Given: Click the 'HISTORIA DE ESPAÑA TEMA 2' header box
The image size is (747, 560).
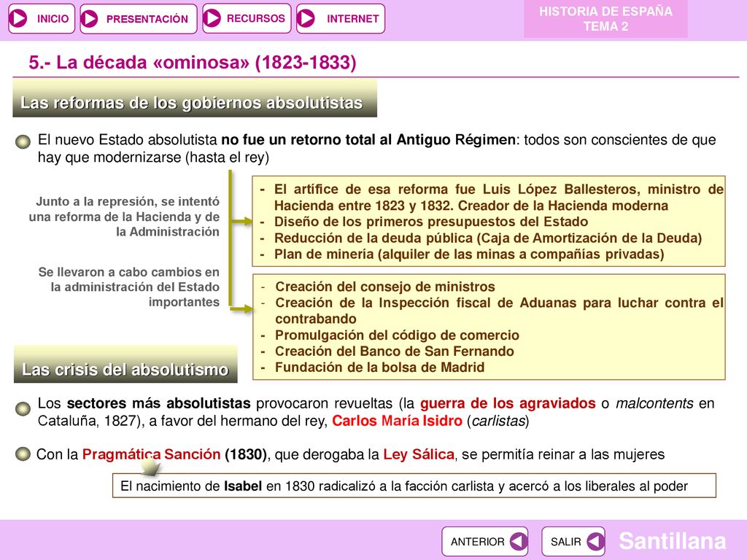Looking at the screenshot, I should pos(605,19).
